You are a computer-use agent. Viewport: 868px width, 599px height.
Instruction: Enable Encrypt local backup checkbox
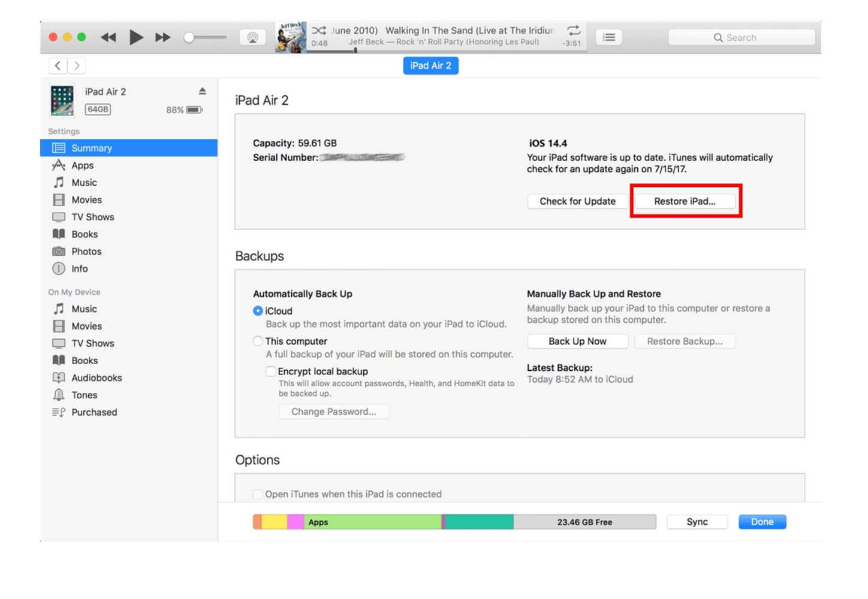pos(271,371)
